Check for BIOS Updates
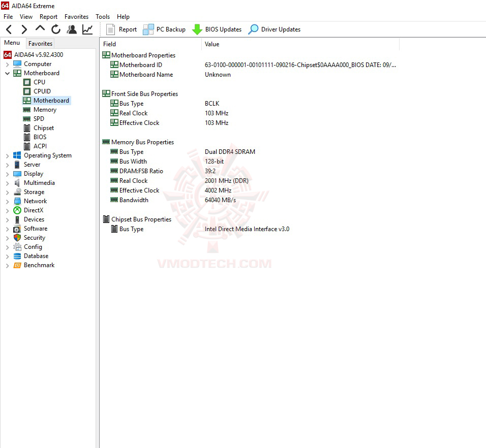The width and height of the screenshot is (486, 448). (x=217, y=29)
